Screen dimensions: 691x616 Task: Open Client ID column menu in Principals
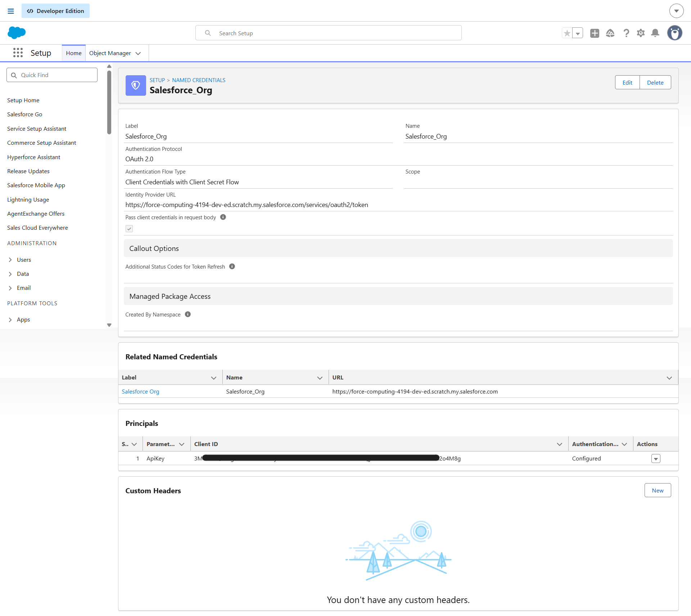pyautogui.click(x=560, y=444)
